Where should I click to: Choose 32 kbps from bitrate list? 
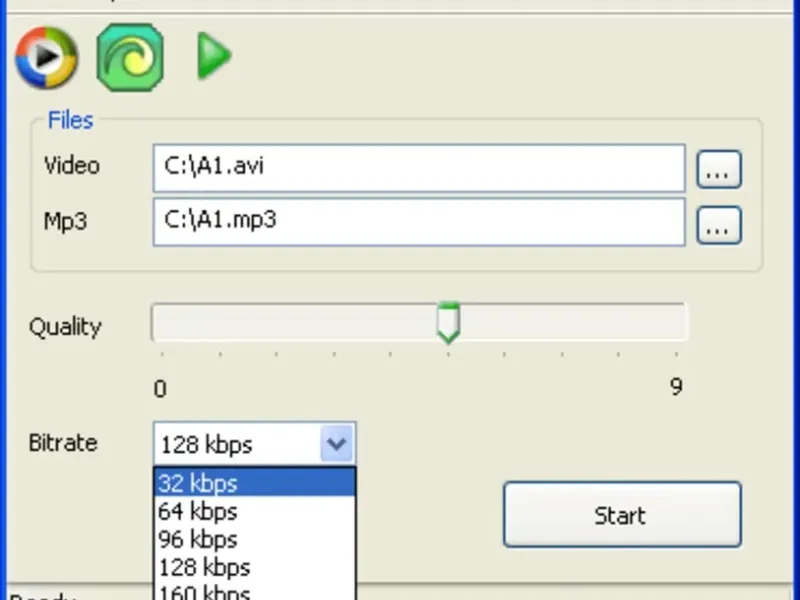[x=255, y=483]
